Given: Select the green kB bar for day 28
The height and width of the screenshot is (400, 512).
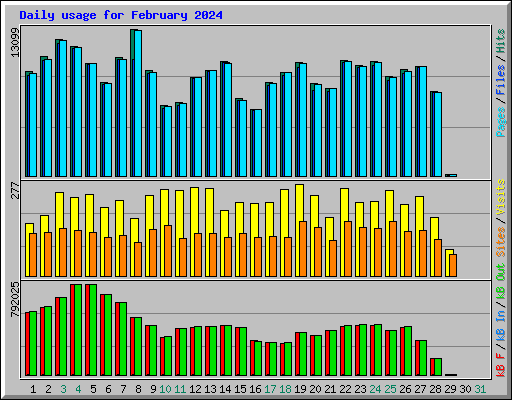Looking at the screenshot, I should coord(438,367).
